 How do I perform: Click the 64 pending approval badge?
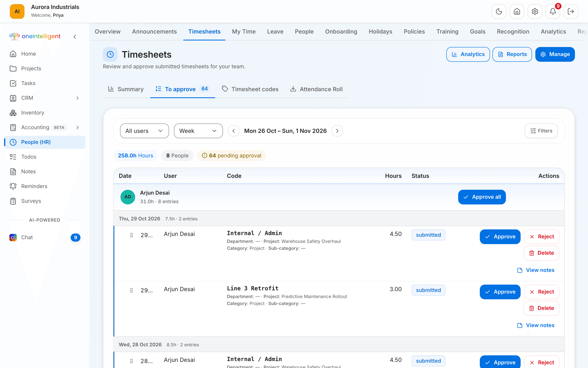(x=231, y=156)
